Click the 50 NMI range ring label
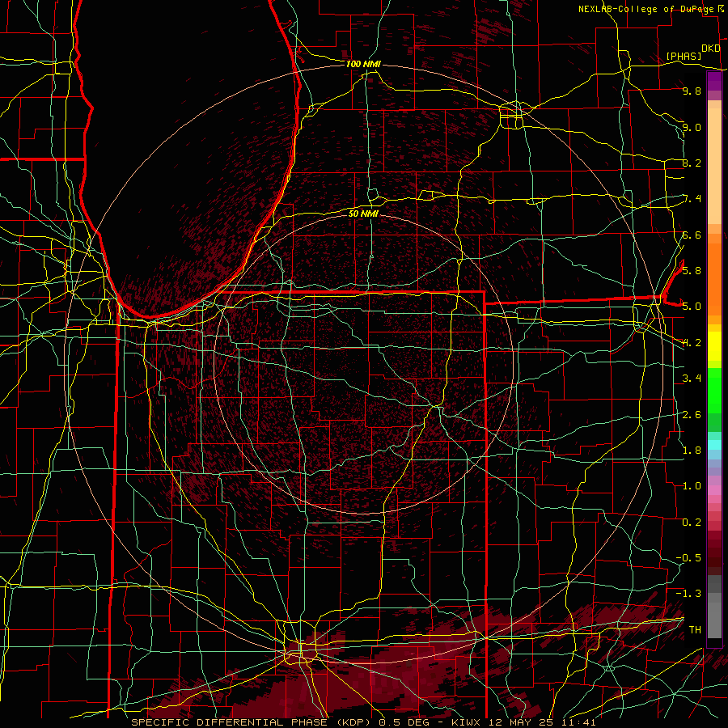 click(363, 214)
